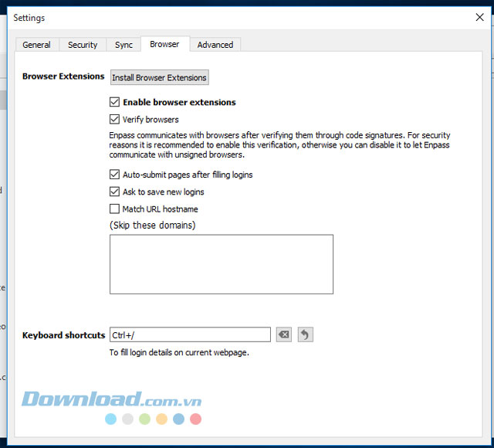Click inside the Skip these domains box

point(221,264)
